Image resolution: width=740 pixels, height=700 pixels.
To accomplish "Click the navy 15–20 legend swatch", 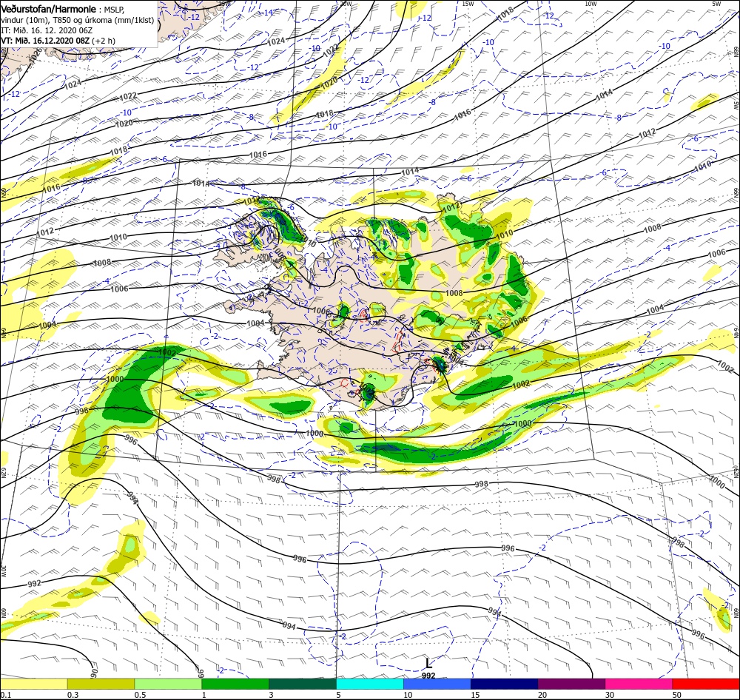I will point(505,684).
